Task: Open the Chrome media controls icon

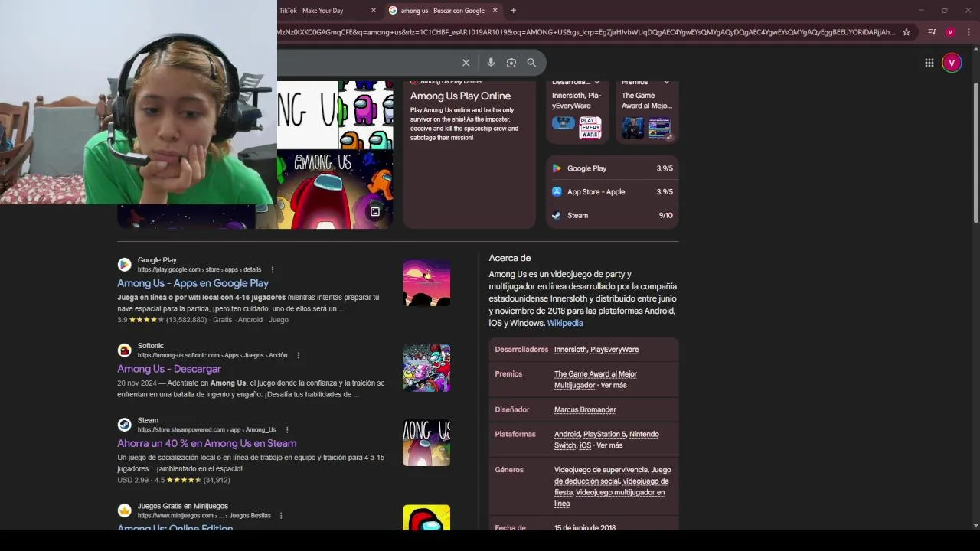Action: point(932,32)
